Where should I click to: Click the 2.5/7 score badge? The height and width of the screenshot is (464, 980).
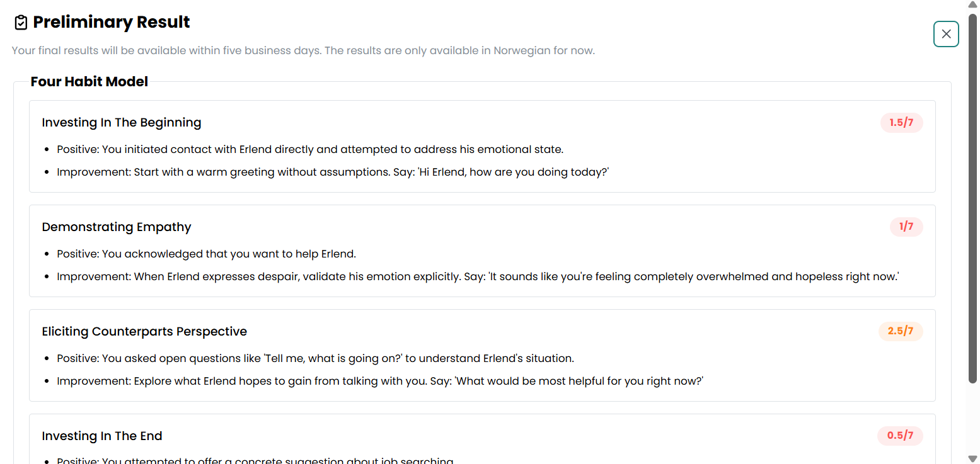tap(901, 331)
